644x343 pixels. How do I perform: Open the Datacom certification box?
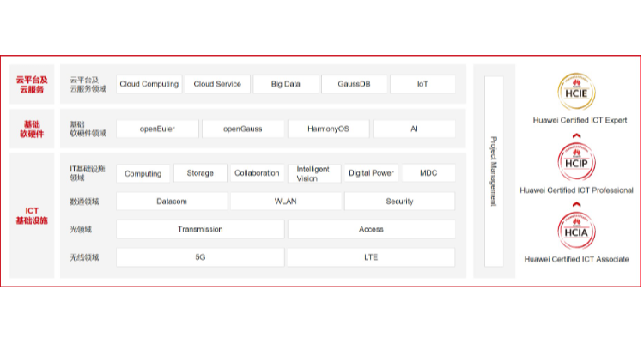tap(172, 202)
